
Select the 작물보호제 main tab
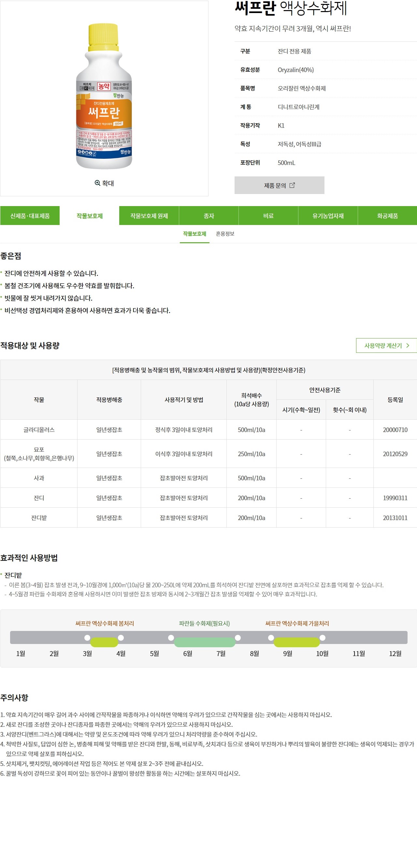click(x=90, y=216)
